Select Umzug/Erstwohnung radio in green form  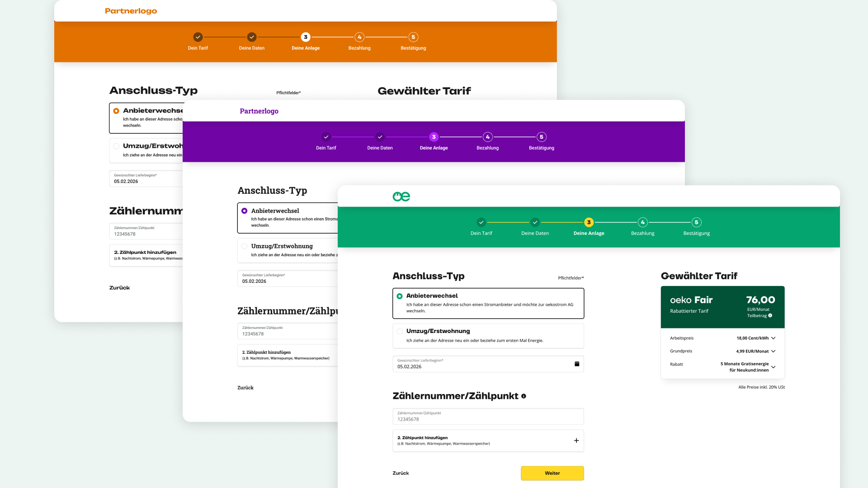pyautogui.click(x=400, y=332)
